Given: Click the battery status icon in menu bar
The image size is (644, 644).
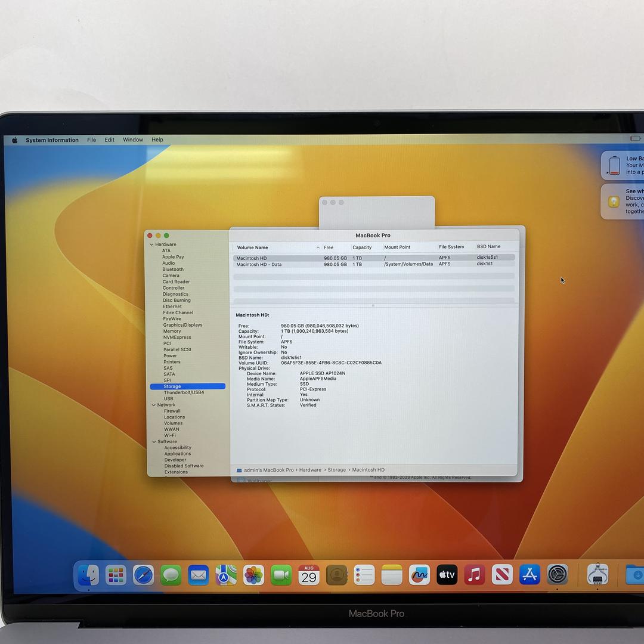Looking at the screenshot, I should pyautogui.click(x=636, y=138).
